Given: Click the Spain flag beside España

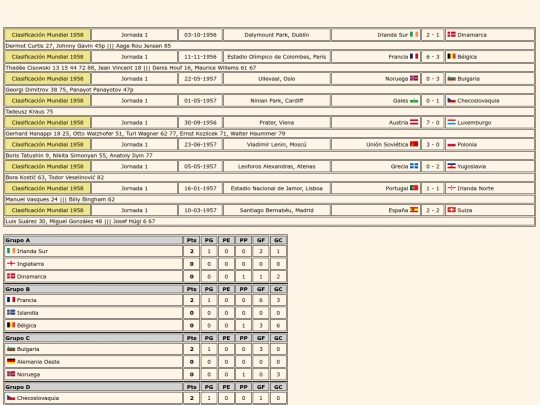Looking at the screenshot, I should (x=414, y=210).
